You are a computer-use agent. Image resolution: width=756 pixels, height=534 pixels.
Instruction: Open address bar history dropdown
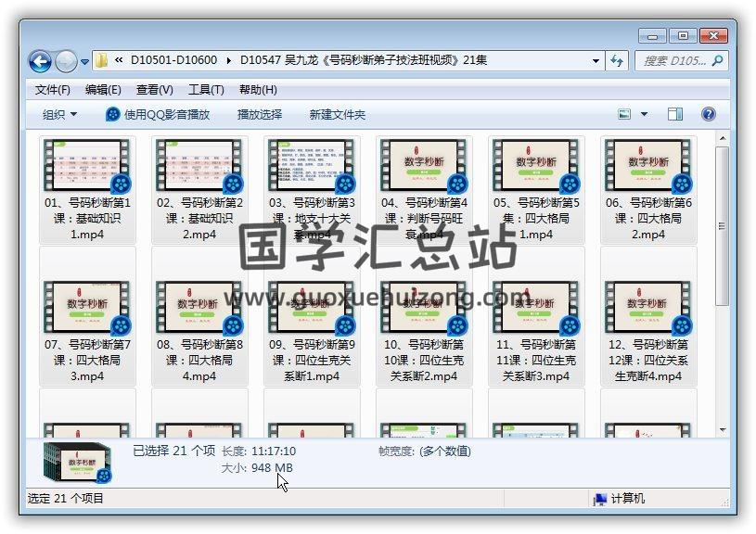point(596,61)
